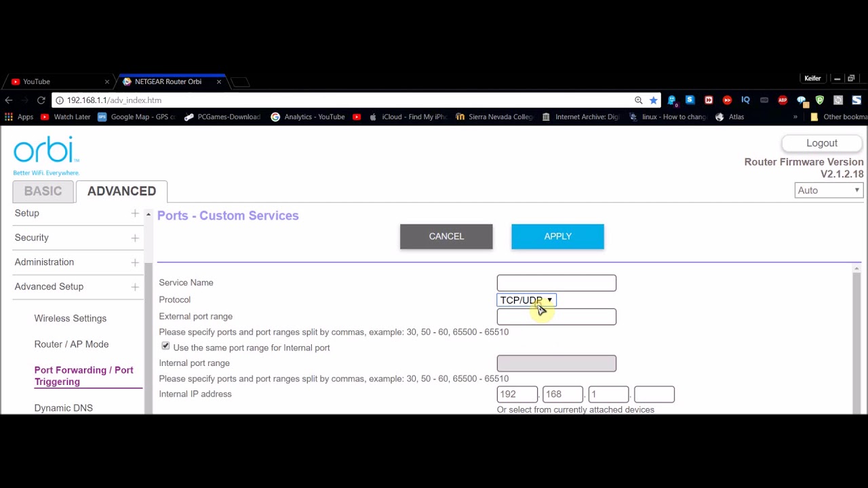Open Port Forwarding / Port Triggering
The height and width of the screenshot is (488, 868).
click(x=84, y=375)
